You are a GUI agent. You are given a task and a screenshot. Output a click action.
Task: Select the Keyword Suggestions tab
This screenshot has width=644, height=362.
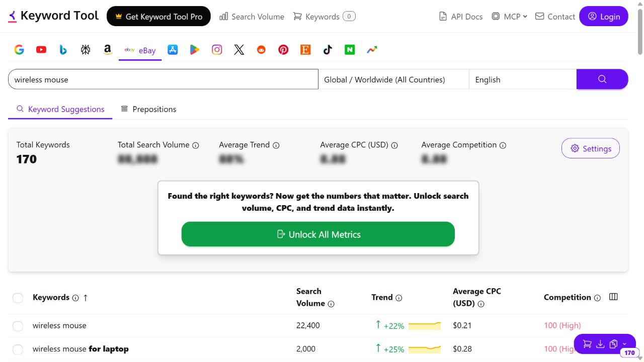[x=60, y=109]
